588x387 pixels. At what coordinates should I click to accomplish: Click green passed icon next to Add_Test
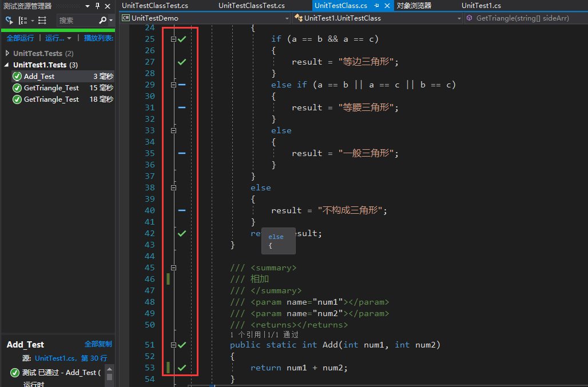pyautogui.click(x=17, y=77)
